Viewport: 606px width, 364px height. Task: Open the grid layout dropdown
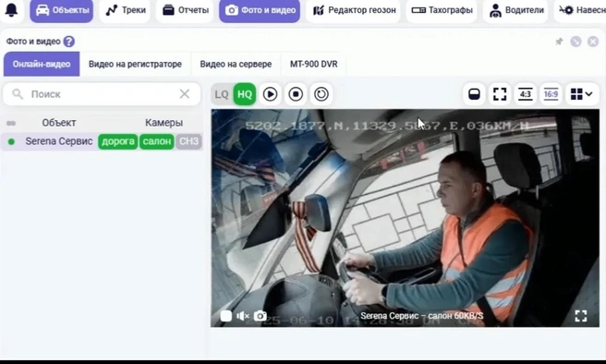click(581, 94)
